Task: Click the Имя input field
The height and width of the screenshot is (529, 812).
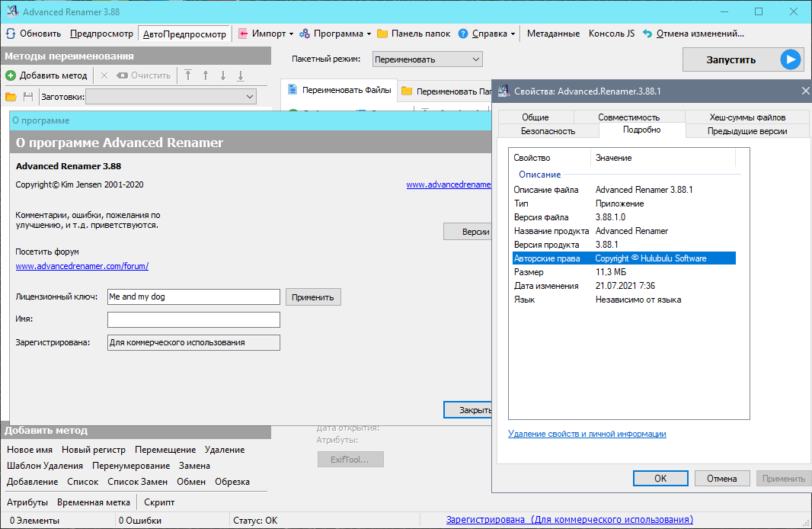Action: (x=193, y=319)
